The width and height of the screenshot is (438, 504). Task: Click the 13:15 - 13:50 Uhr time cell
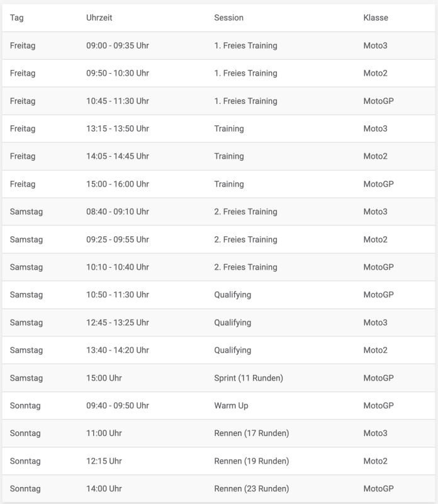(118, 129)
